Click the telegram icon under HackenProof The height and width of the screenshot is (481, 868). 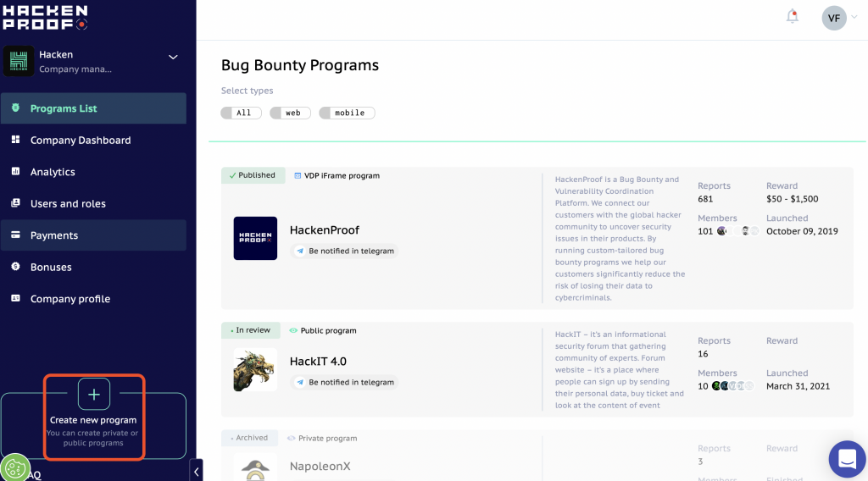tap(300, 251)
